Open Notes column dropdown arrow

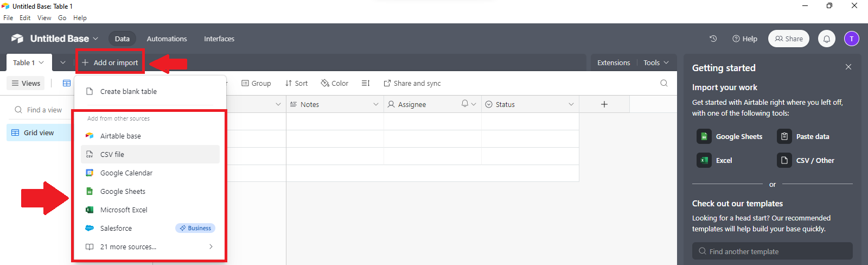point(376,104)
